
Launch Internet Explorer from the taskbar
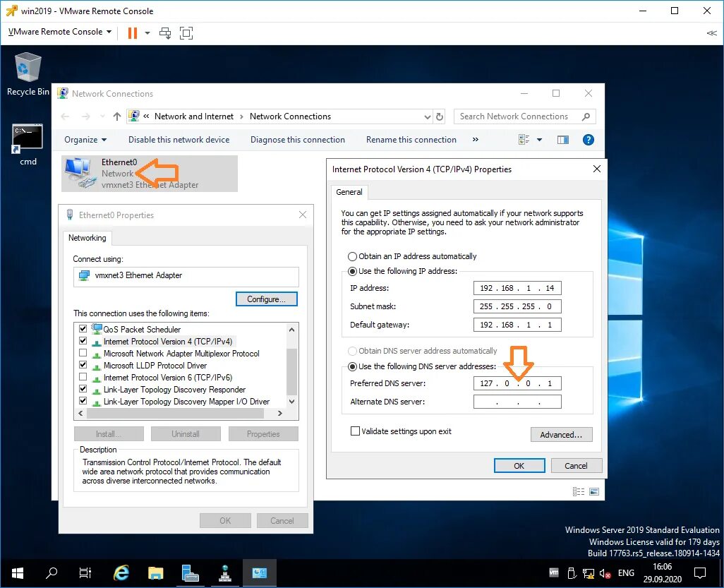(x=121, y=573)
